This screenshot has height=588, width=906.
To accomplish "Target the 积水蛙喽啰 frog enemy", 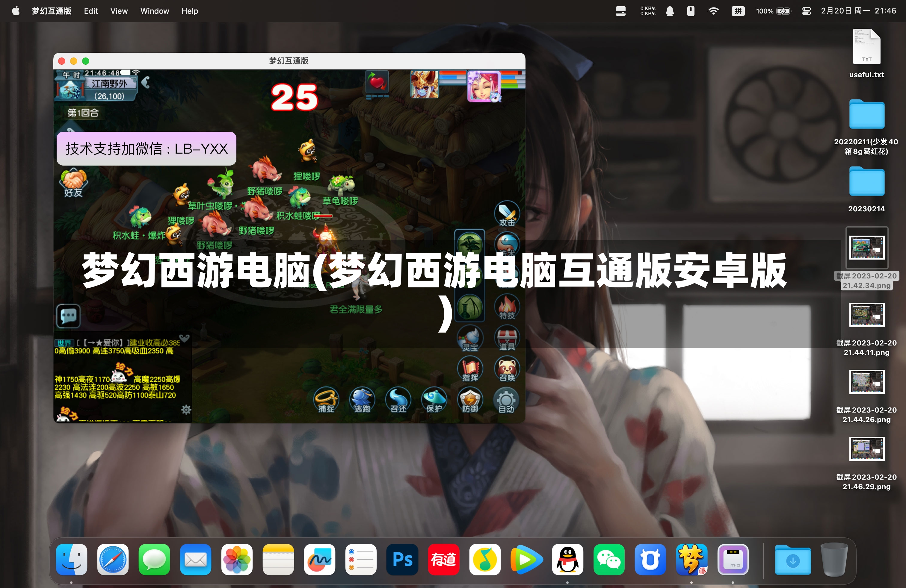I will tap(300, 197).
